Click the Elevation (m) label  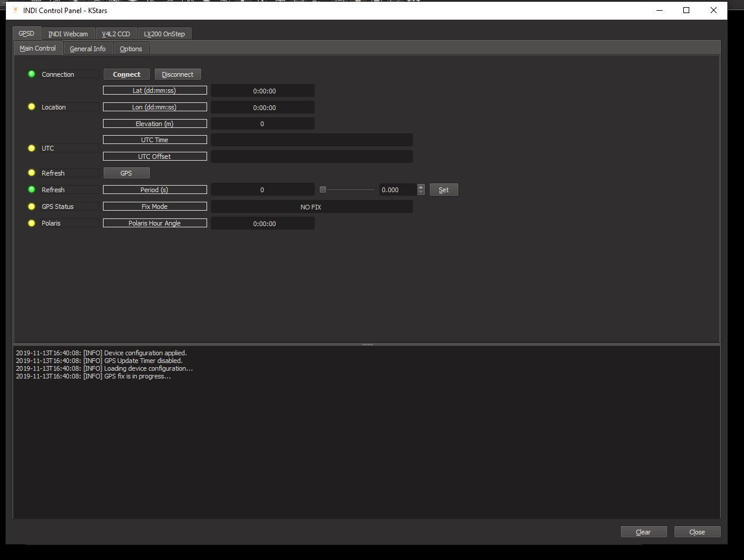[155, 124]
